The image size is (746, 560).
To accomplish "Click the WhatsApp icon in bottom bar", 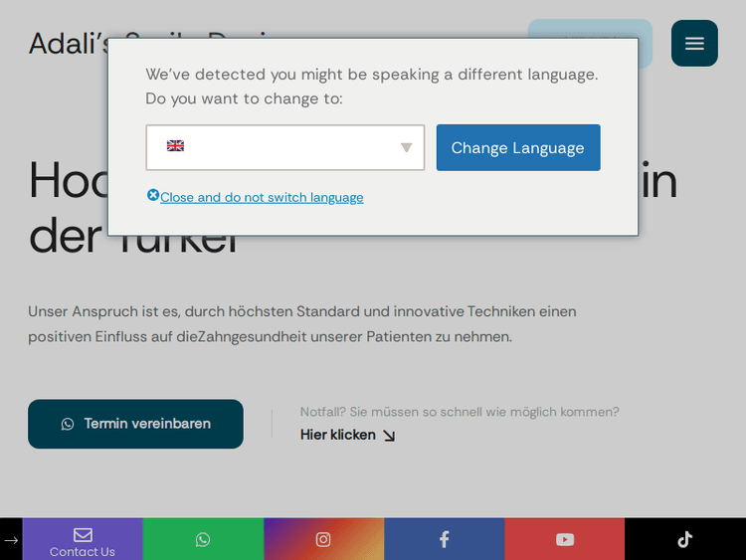I will [203, 539].
